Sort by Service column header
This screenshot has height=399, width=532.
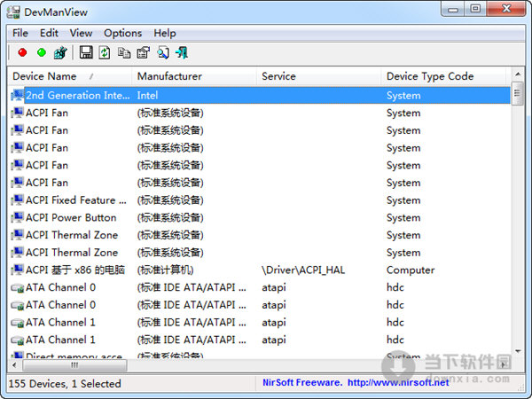click(x=319, y=76)
